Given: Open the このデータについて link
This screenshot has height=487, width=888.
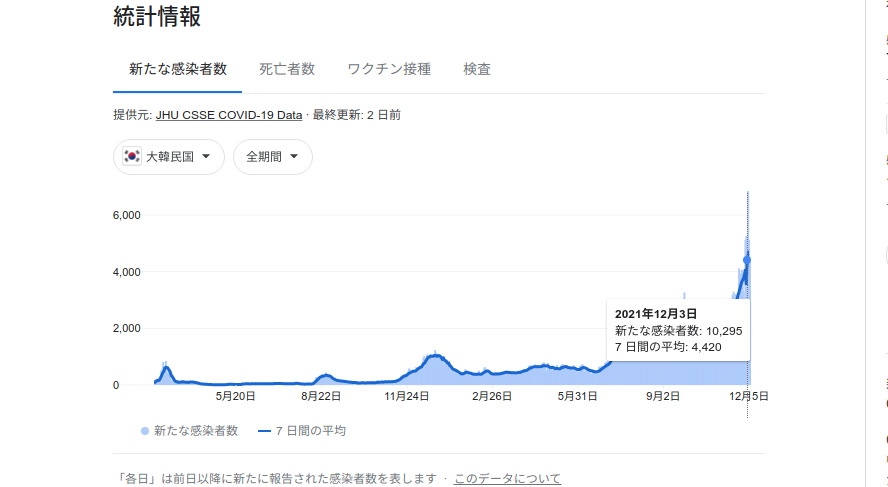Looking at the screenshot, I should tap(507, 479).
